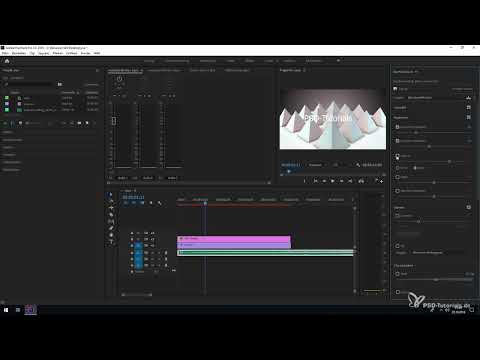Select the Razor tool
480x360 pixels.
tap(111, 215)
